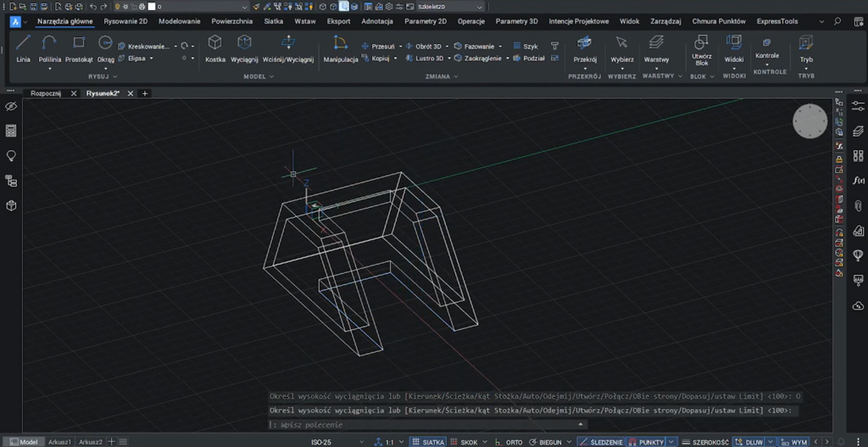Switch to the Arkusz1 layout tab

click(59, 442)
